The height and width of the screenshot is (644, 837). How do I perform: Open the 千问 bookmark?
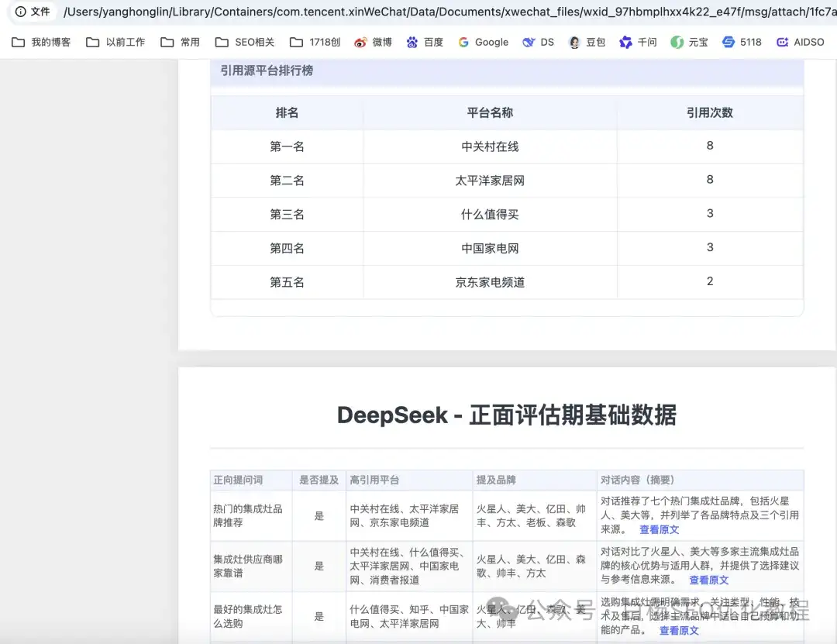point(638,42)
